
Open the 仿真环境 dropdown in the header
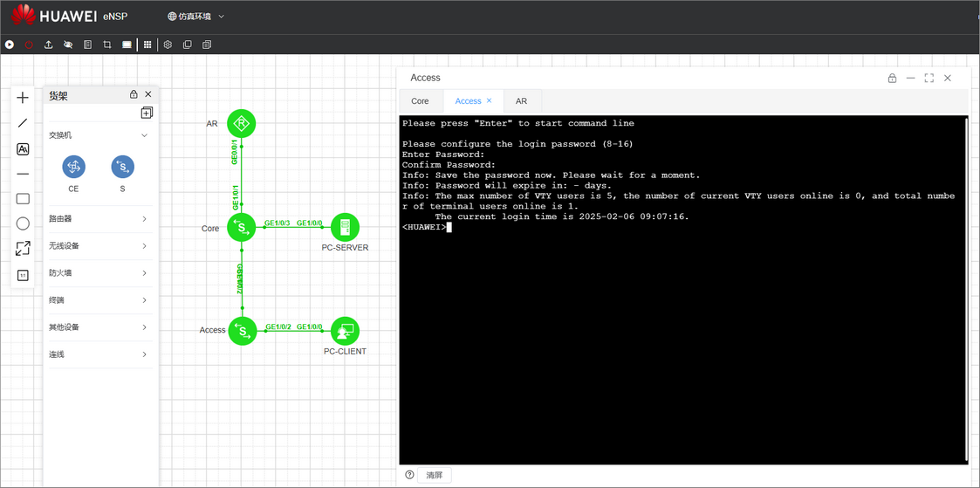tap(195, 17)
